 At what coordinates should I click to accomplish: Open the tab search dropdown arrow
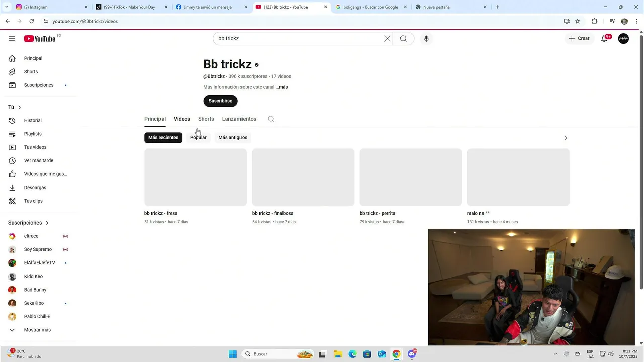(7, 7)
